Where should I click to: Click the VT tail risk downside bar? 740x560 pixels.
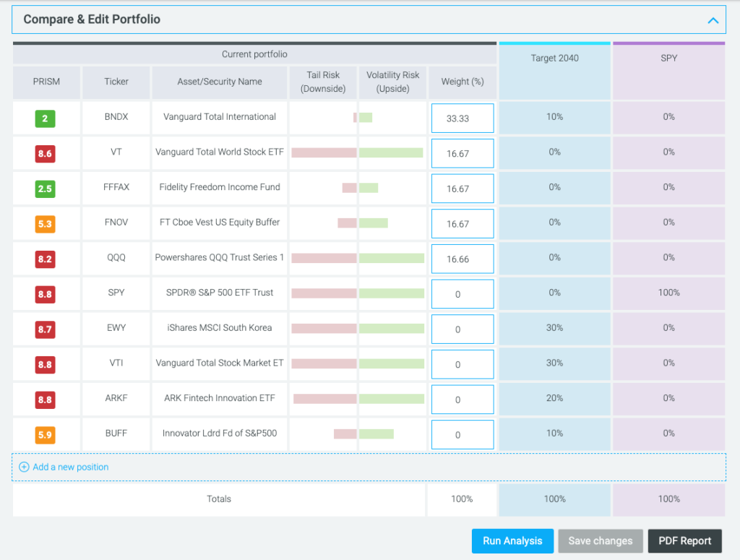[x=324, y=152]
